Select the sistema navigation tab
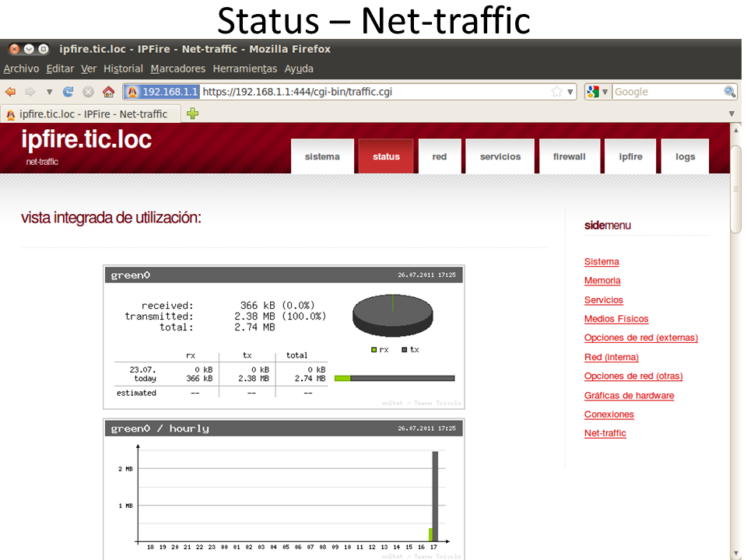The width and height of the screenshot is (747, 560). coord(322,156)
